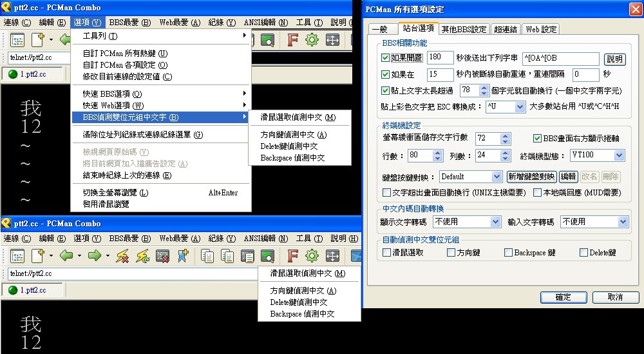Viewport: 644px width, 354px height.
Task: Click plain copy pages icon in lower toolbar
Action: (x=207, y=256)
